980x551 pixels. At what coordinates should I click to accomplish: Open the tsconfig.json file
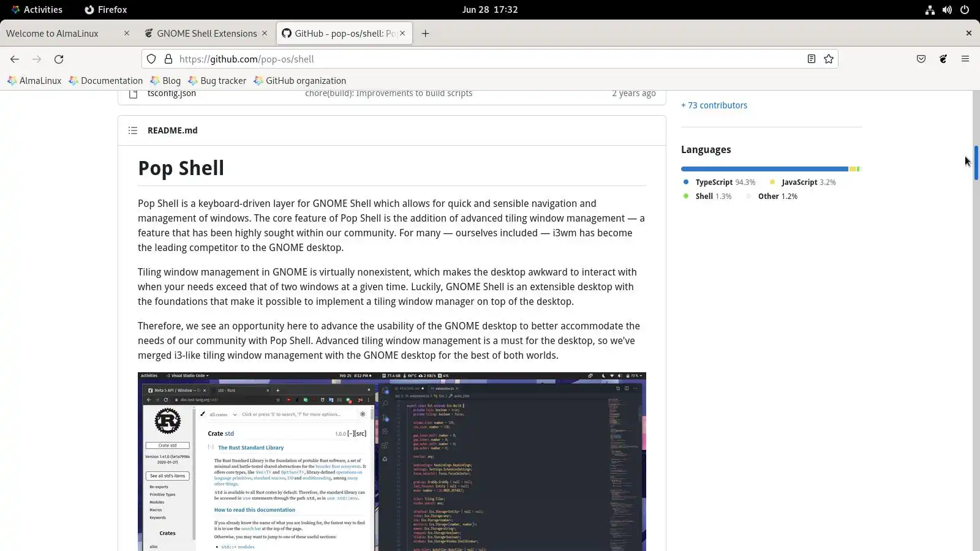[171, 93]
